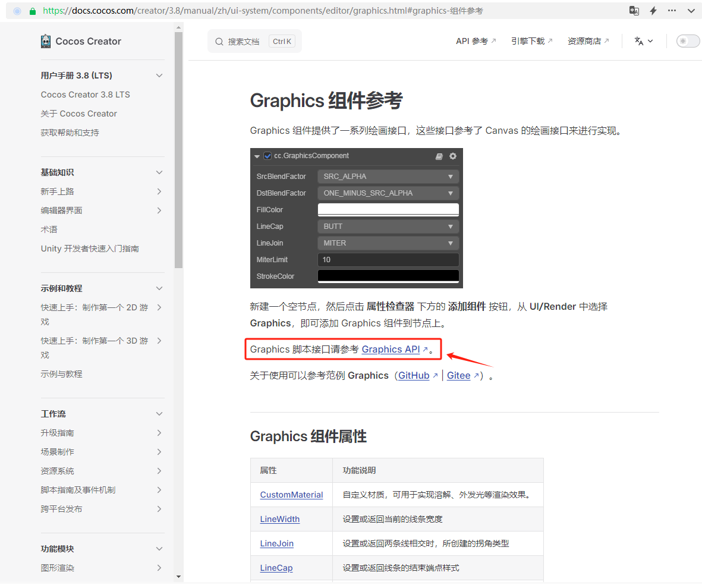Collapse the 功能模块 sidebar section
The image size is (702, 588).
pyautogui.click(x=159, y=549)
